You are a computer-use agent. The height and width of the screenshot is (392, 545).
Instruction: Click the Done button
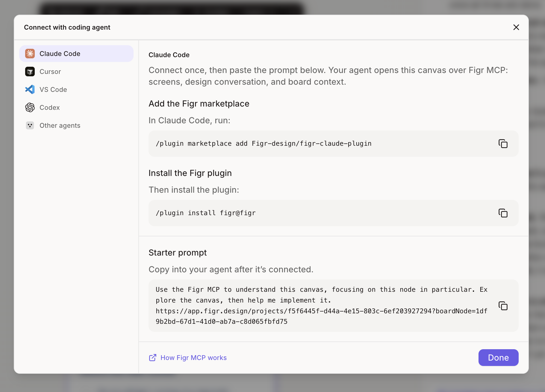498,358
